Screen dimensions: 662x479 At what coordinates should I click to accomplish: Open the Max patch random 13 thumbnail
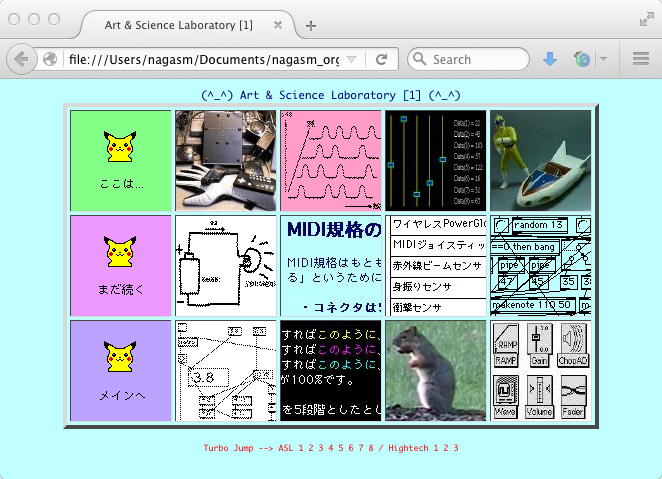tap(541, 266)
